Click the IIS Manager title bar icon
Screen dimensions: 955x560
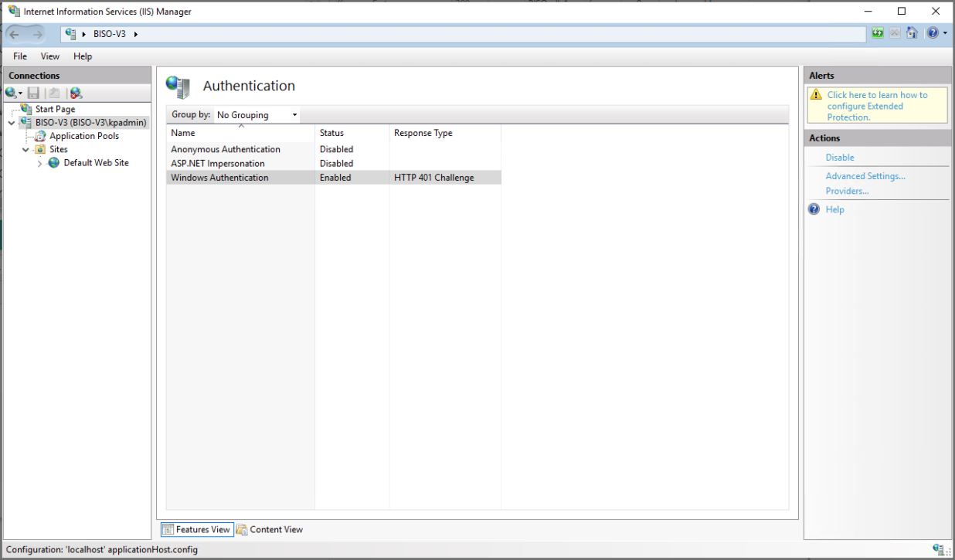(14, 12)
